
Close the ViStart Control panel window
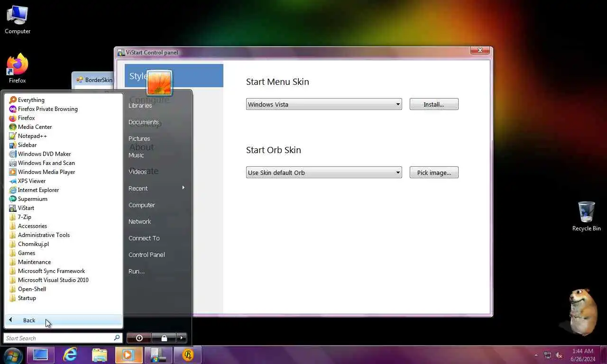click(x=480, y=50)
